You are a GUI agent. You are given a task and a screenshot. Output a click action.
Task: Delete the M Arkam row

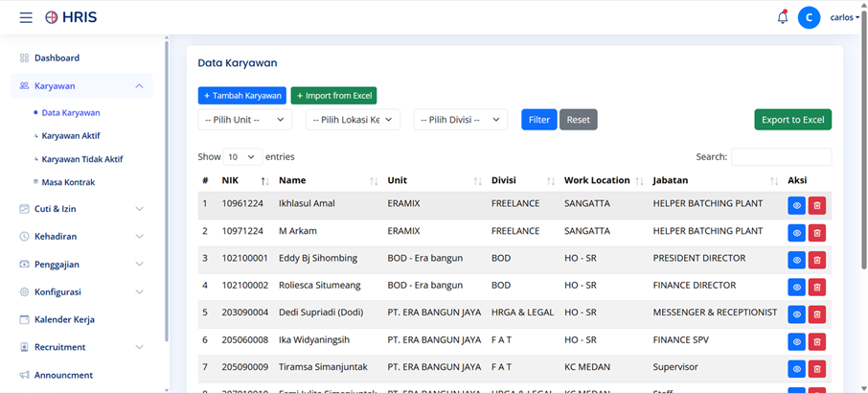[x=816, y=233]
